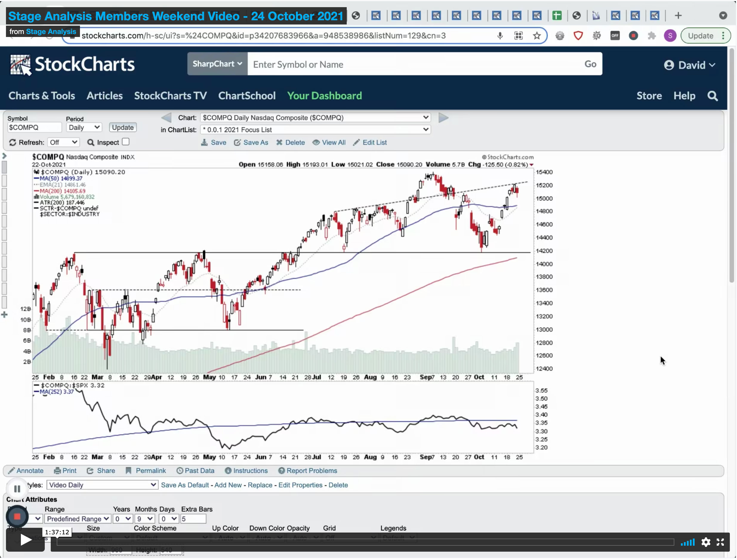Open the Articles menu
Screen dimensions: 737x560
[x=105, y=96]
